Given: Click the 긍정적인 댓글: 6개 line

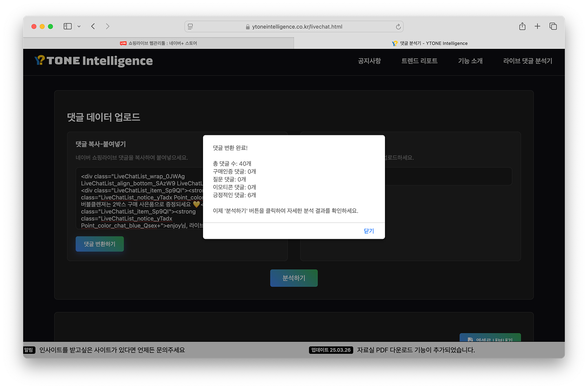Looking at the screenshot, I should click(234, 195).
